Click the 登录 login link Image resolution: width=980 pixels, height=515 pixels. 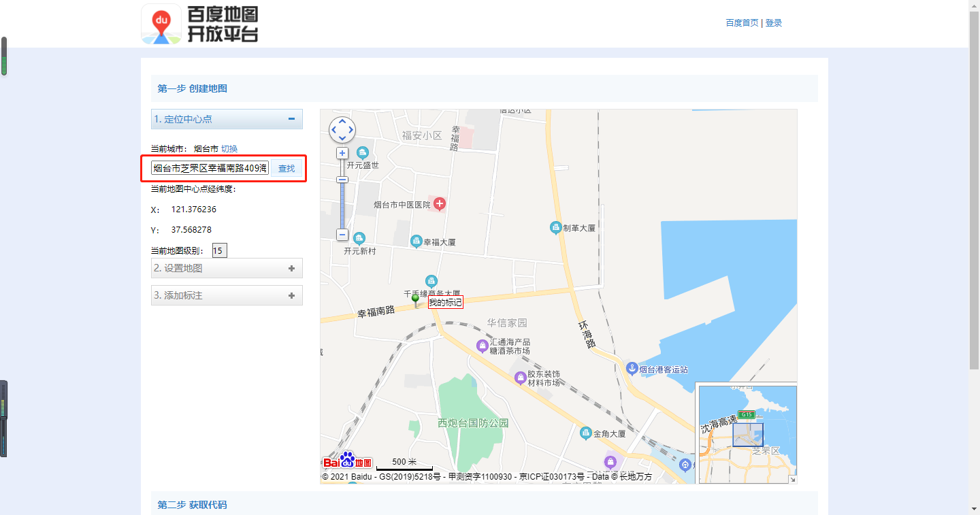774,22
